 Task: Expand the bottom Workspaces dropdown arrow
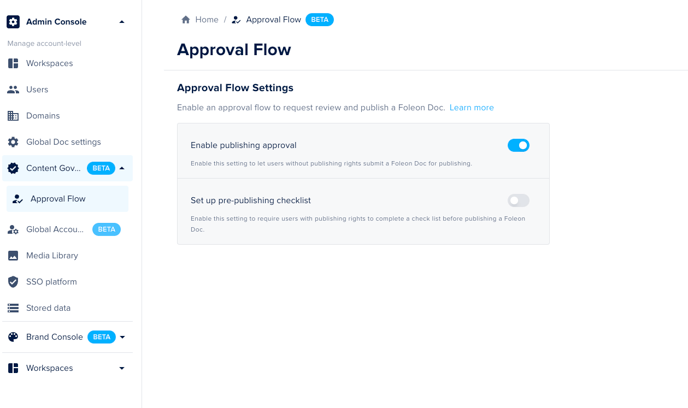122,368
